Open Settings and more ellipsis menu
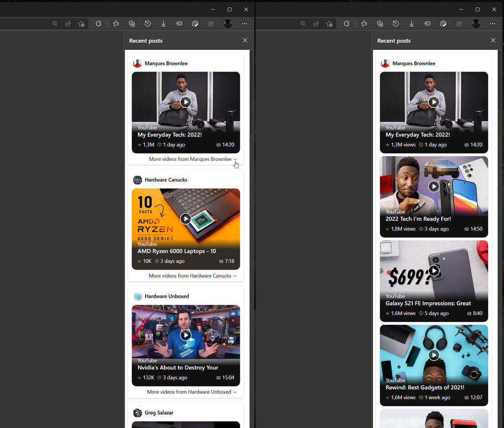This screenshot has height=428, width=504. tap(244, 23)
